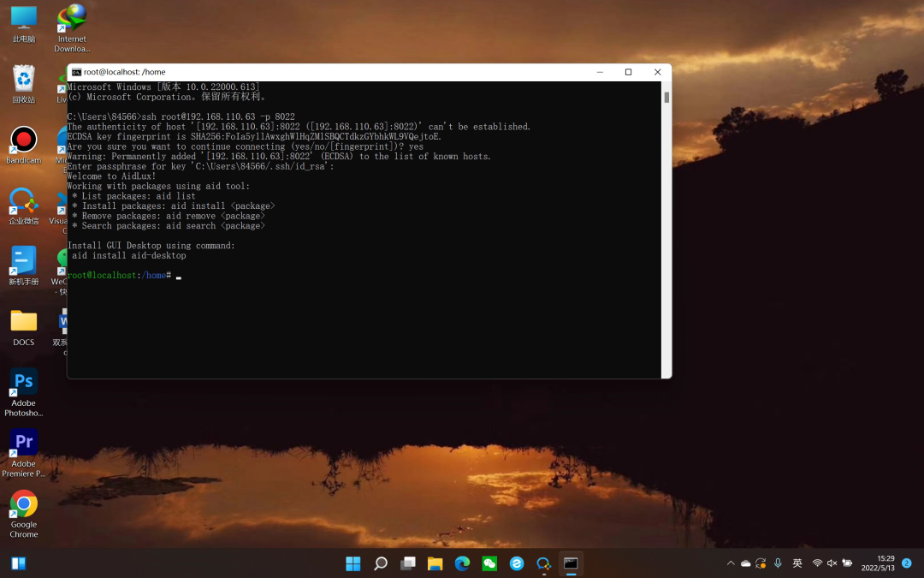Open the DOCS desktop shortcut
924x578 pixels.
pyautogui.click(x=23, y=322)
